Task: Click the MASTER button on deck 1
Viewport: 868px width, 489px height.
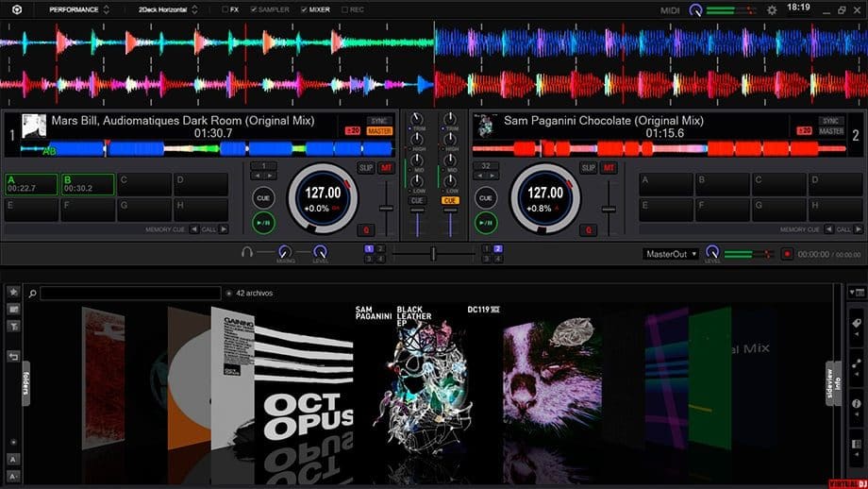Action: point(379,131)
